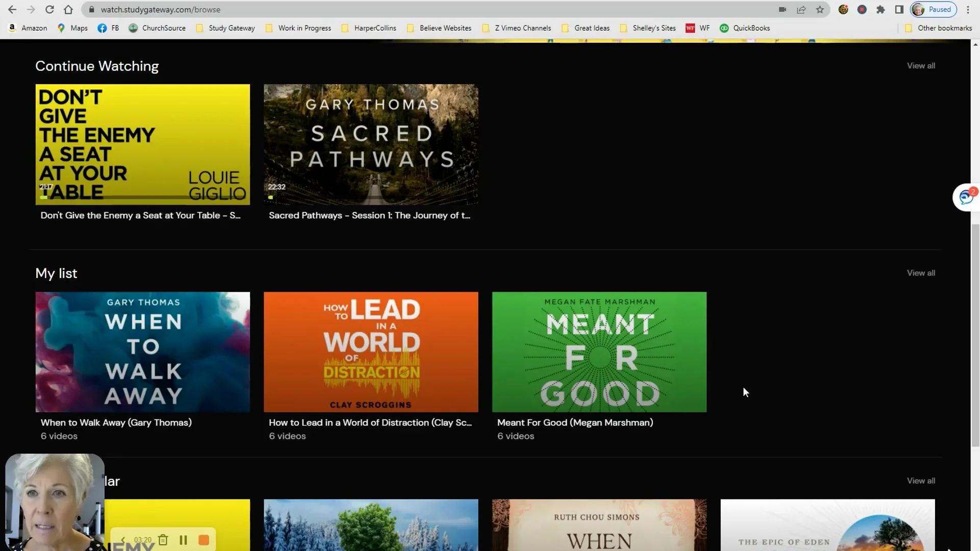
Task: Pause the screen recording
Action: 183,540
